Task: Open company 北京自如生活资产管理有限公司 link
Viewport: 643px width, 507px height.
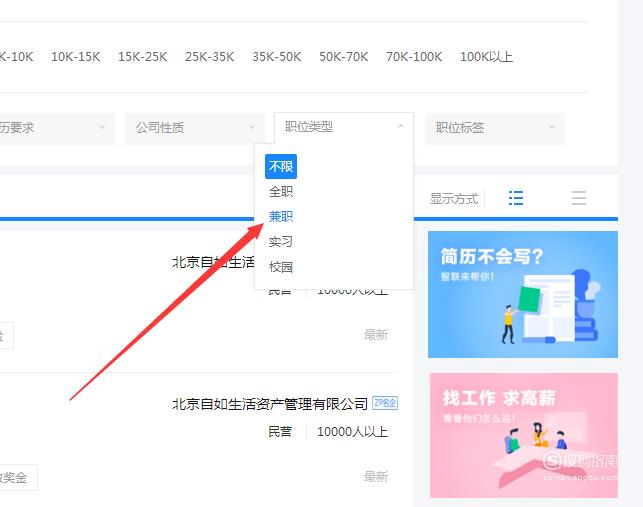Action: click(270, 404)
